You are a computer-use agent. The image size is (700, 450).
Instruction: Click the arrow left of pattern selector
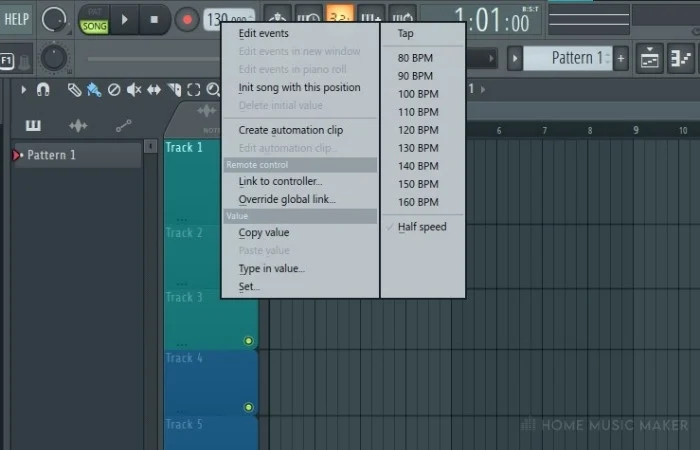tap(515, 58)
